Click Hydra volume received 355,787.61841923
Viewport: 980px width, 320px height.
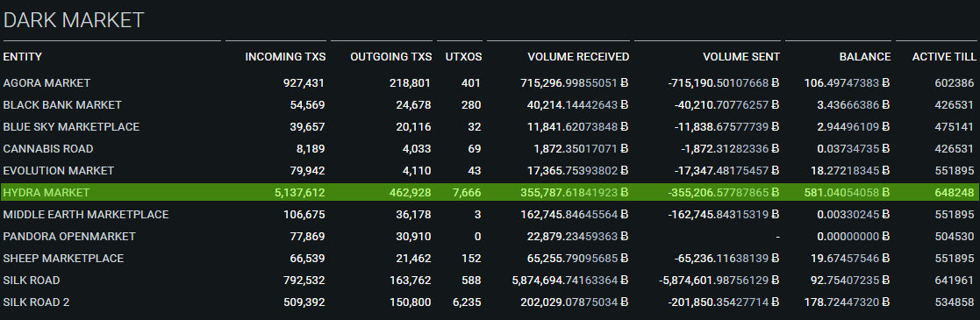pos(575,193)
